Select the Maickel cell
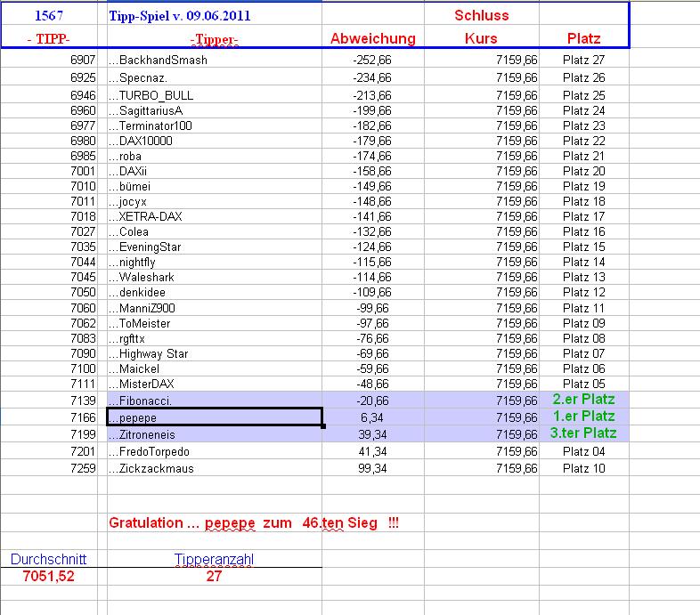 click(x=215, y=368)
